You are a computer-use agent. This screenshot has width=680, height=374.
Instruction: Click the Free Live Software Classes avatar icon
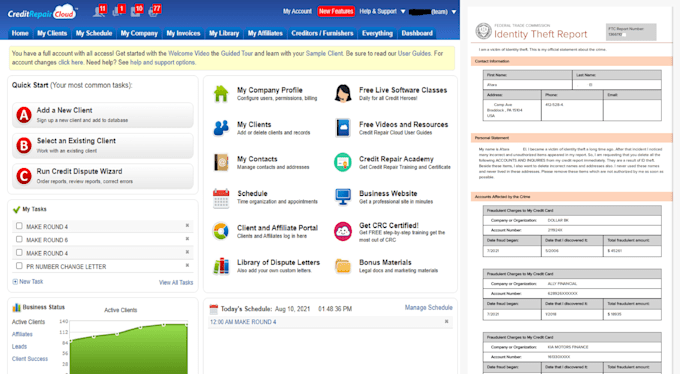click(343, 93)
